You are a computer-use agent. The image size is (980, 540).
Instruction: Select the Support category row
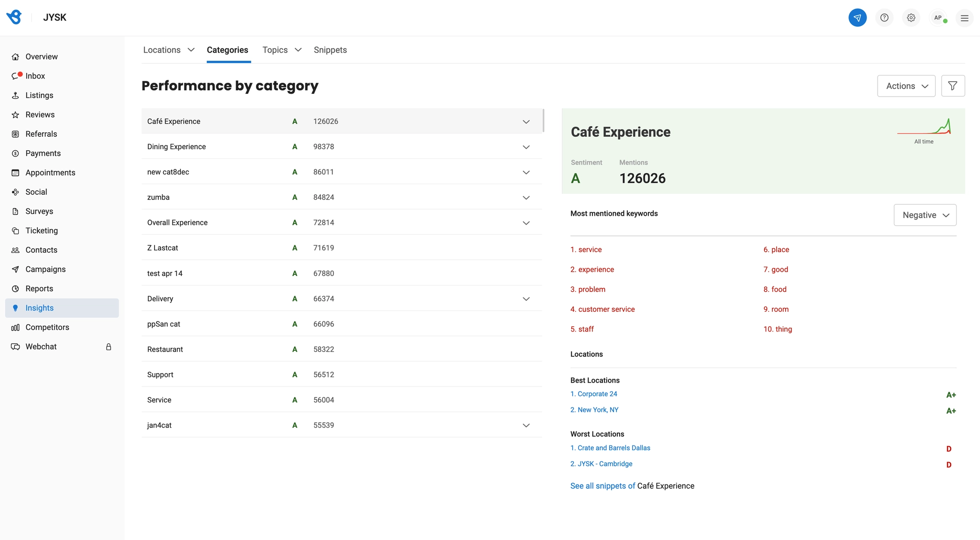pyautogui.click(x=342, y=375)
